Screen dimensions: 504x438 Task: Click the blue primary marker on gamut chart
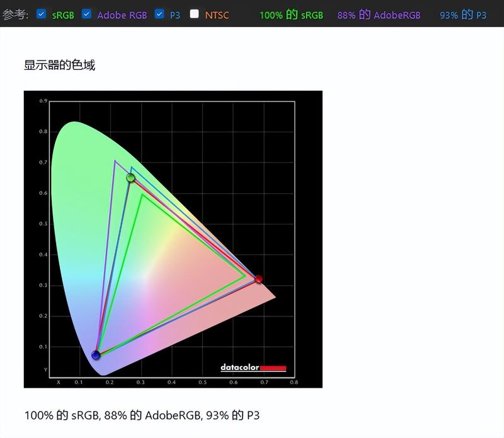coord(96,355)
